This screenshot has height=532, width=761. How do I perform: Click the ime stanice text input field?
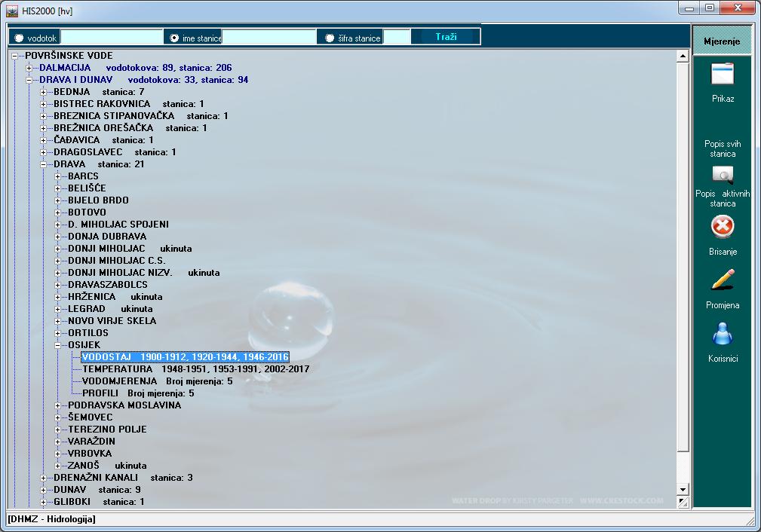268,38
